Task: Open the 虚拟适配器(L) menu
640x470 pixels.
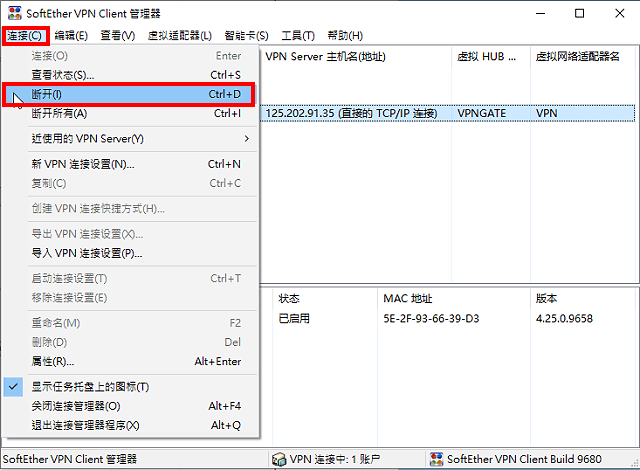Action: [x=180, y=36]
